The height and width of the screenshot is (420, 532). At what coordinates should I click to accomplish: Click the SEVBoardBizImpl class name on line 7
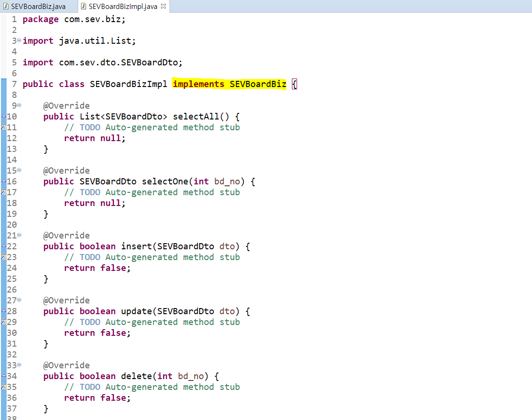(128, 84)
